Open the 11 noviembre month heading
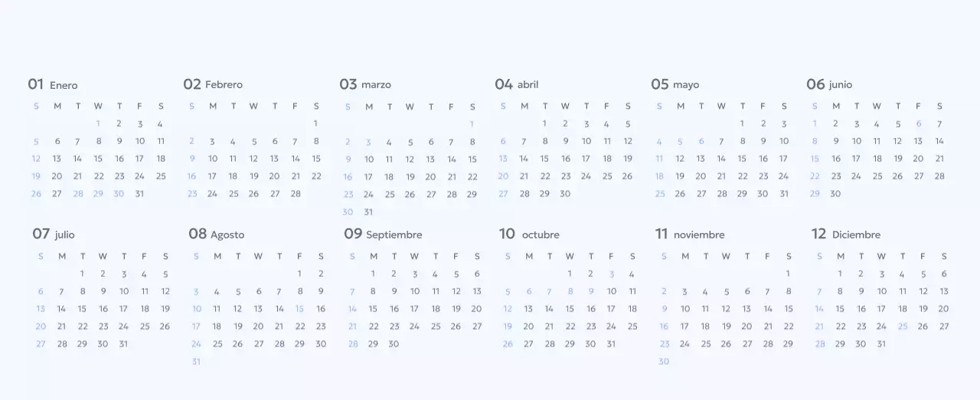This screenshot has height=400, width=980. [690, 234]
